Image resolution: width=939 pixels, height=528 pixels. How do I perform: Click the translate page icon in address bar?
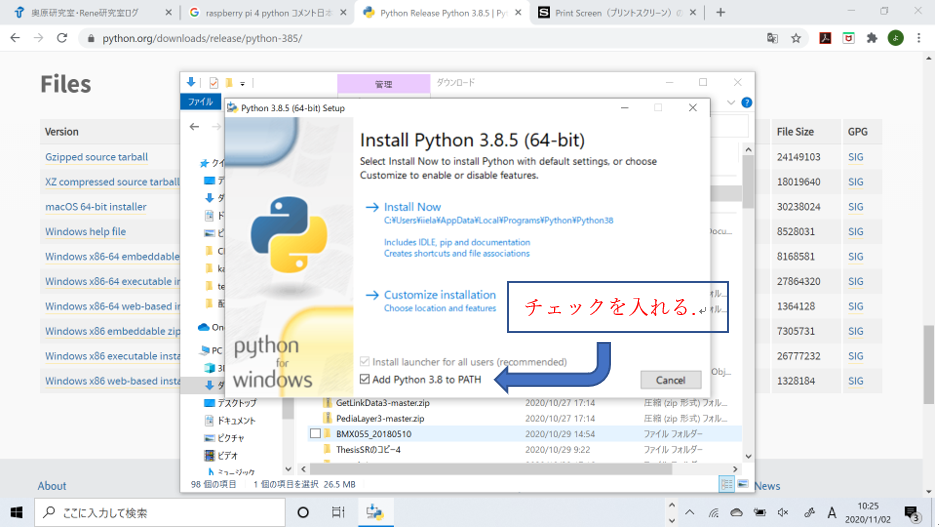[772, 38]
